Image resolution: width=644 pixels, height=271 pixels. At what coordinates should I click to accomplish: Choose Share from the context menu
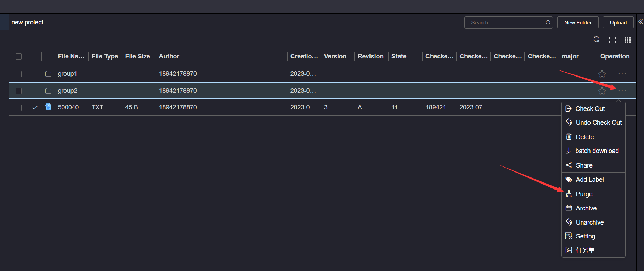point(593,165)
